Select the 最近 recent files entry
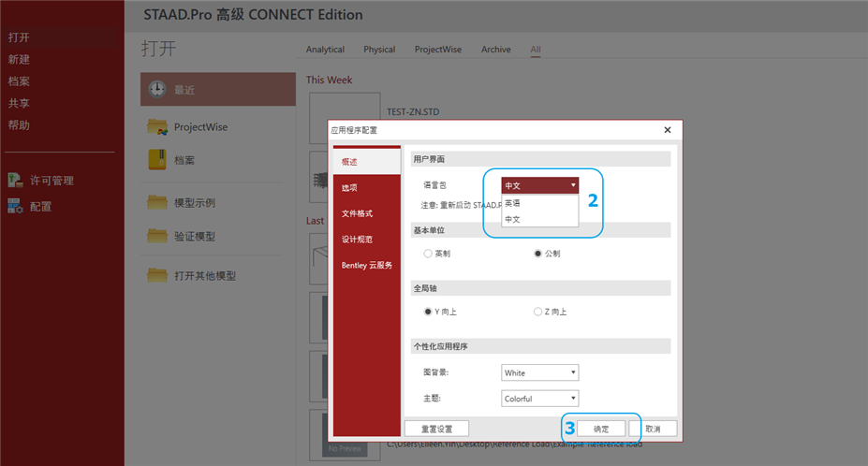Viewport: 868px width, 466px height. coord(217,89)
